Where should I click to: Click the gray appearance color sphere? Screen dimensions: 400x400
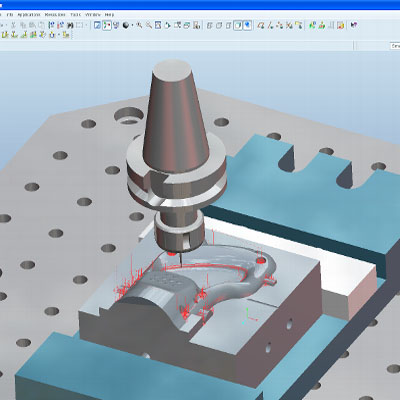(126, 25)
